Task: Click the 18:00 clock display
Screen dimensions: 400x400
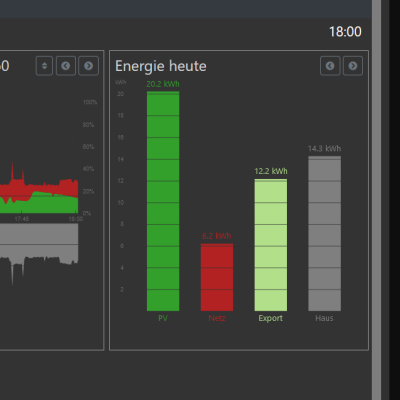Action: click(x=345, y=32)
